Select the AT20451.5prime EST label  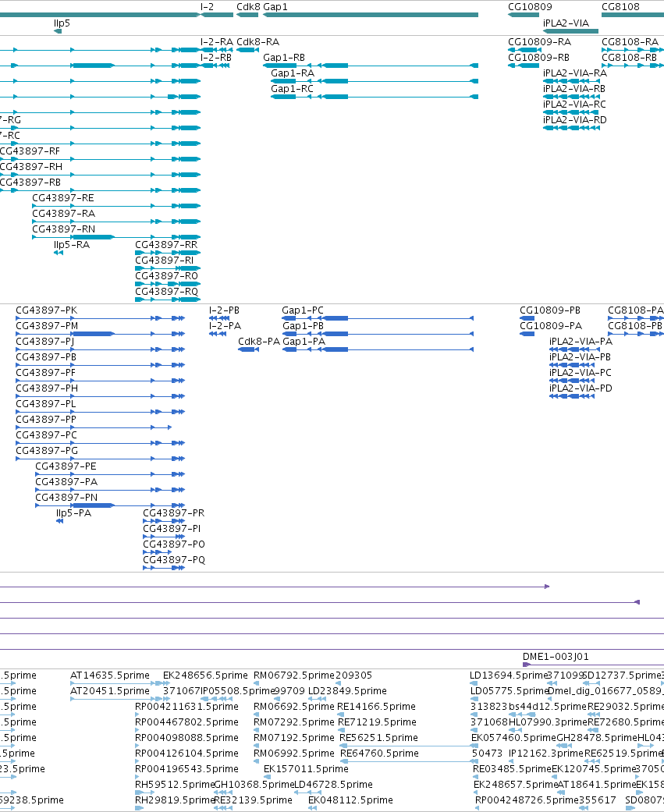coord(110,691)
